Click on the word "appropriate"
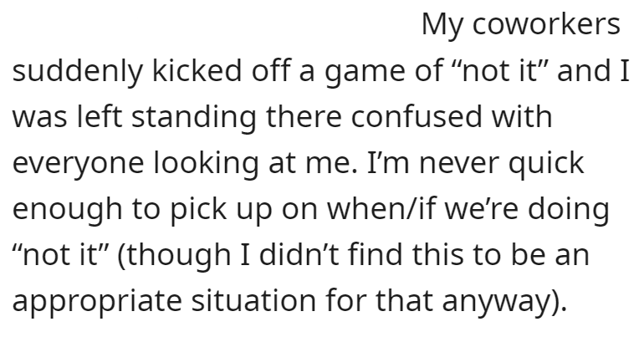The image size is (644, 337). coord(97,303)
